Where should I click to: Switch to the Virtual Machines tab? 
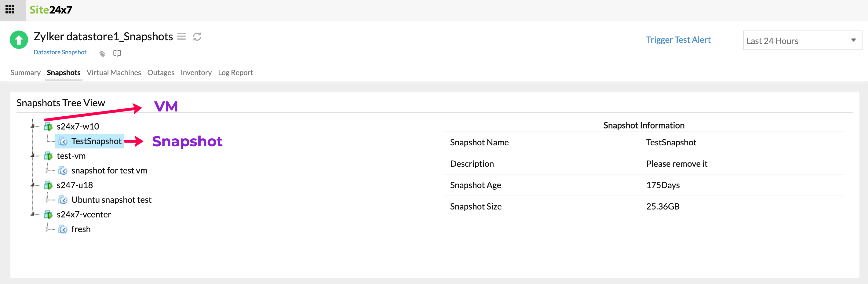114,72
